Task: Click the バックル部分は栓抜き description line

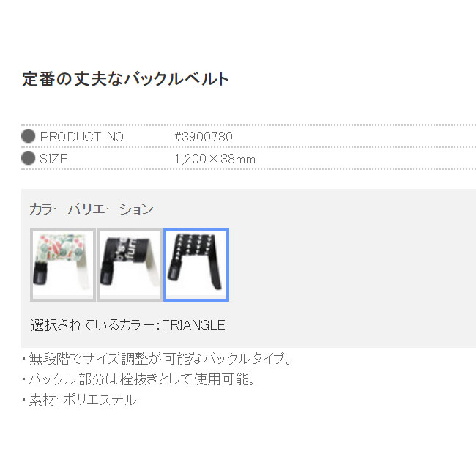Action: point(142,379)
